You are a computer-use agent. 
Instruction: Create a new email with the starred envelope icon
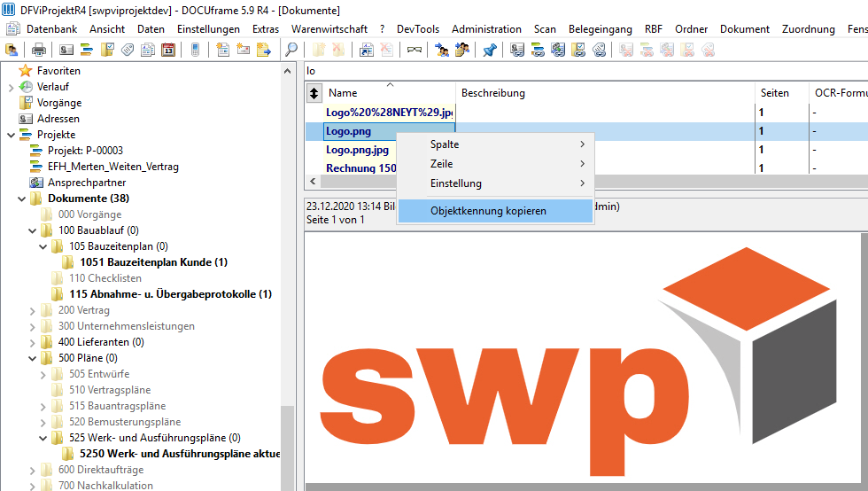coord(243,51)
